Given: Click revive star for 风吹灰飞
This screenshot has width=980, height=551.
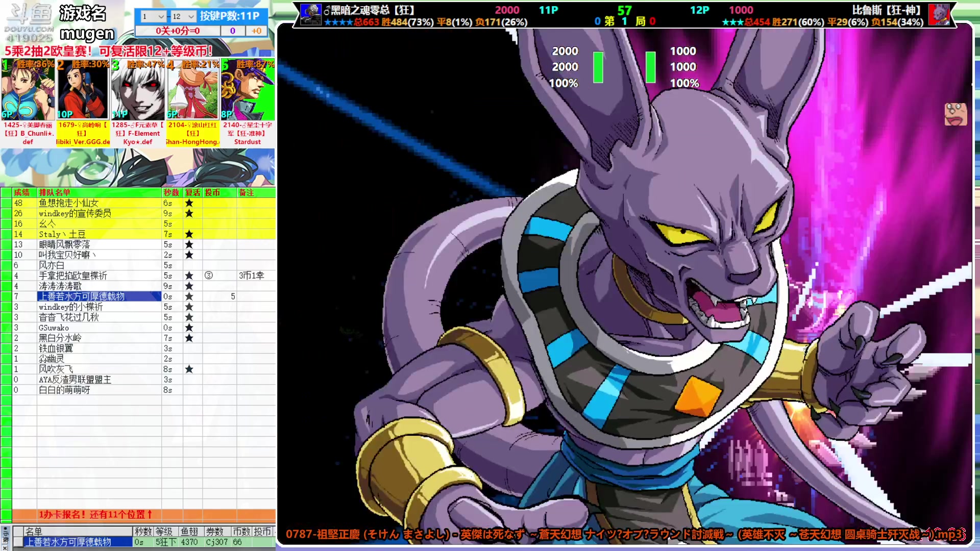Looking at the screenshot, I should coord(189,369).
